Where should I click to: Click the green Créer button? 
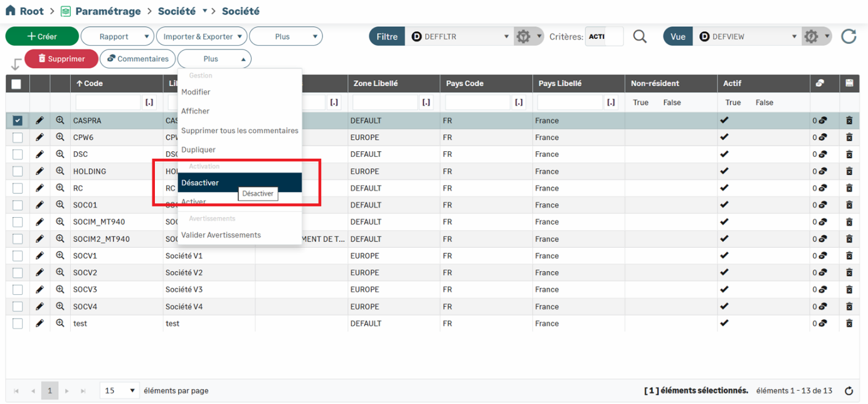[42, 37]
